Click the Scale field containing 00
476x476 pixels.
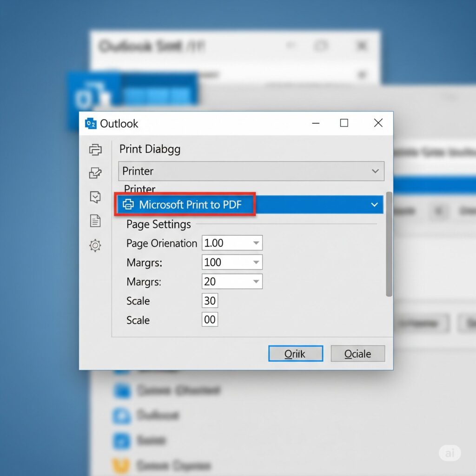[x=209, y=319]
